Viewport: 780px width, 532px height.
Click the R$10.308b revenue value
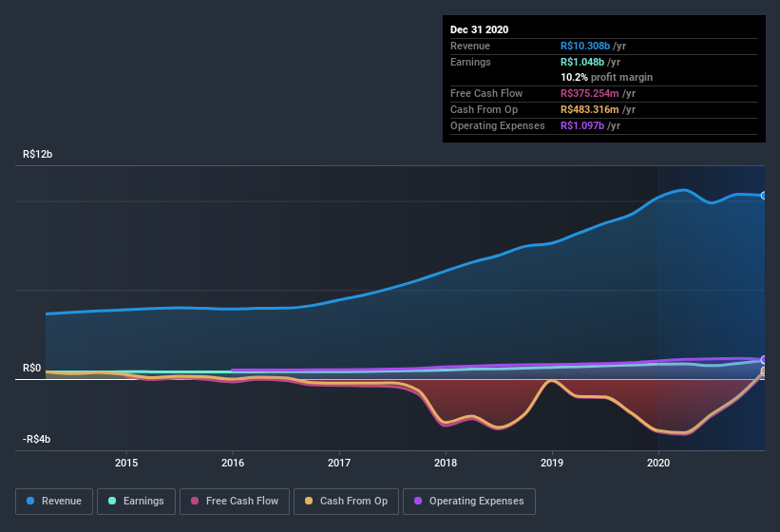tap(585, 46)
